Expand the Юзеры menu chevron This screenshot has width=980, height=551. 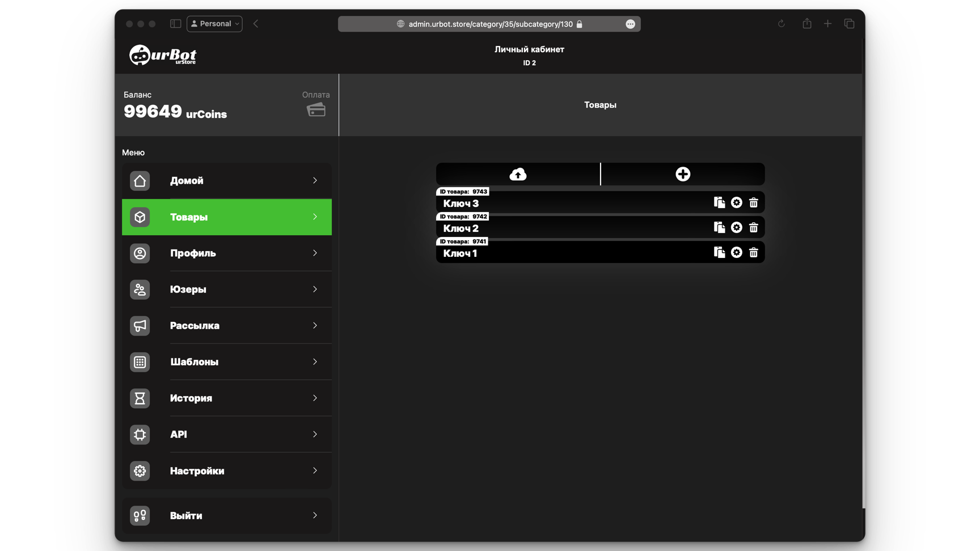tap(315, 289)
